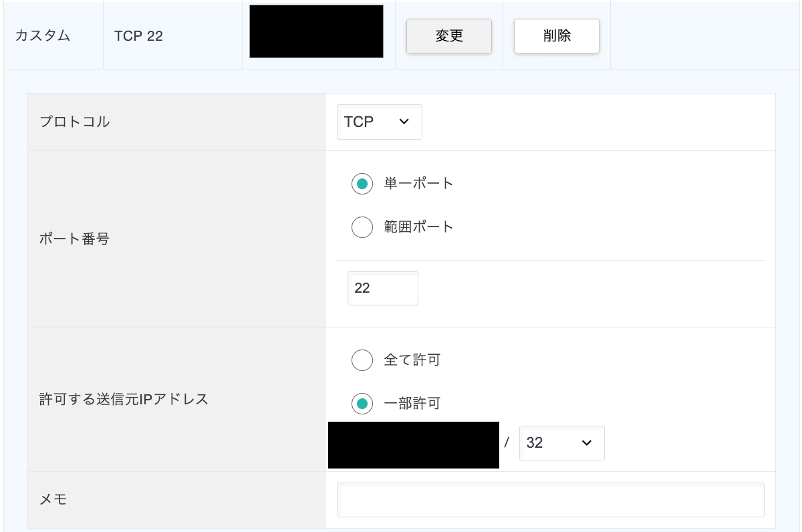Click the ポート番号 row label
The height and width of the screenshot is (532, 802).
75,239
